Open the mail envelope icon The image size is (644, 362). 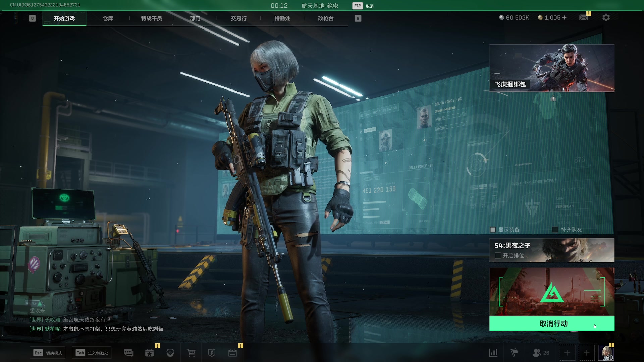(584, 18)
